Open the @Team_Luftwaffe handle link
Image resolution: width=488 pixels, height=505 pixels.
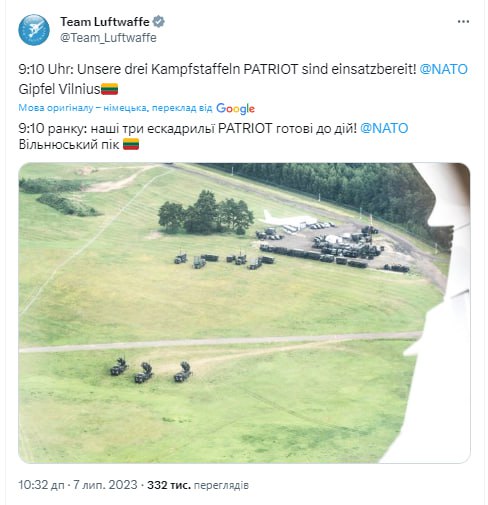[108, 38]
